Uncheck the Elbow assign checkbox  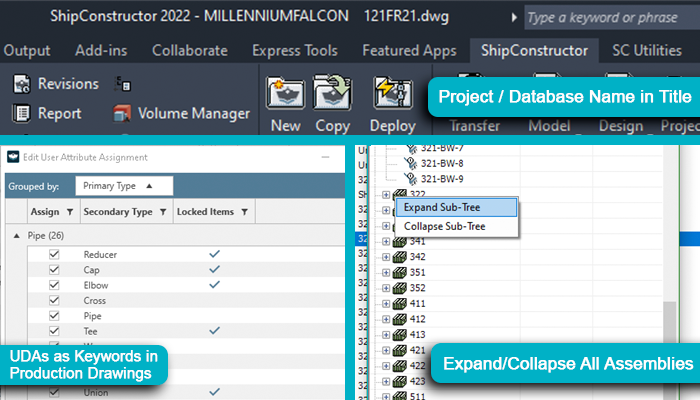[x=54, y=285]
